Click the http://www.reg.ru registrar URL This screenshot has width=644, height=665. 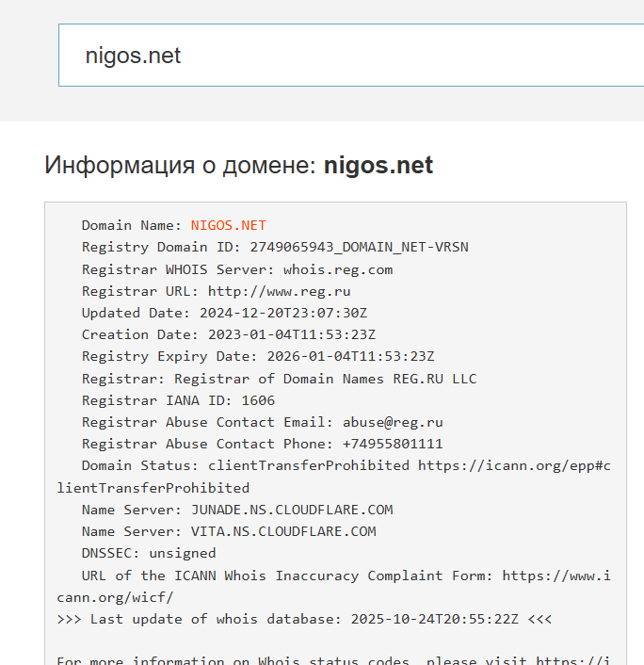click(279, 291)
